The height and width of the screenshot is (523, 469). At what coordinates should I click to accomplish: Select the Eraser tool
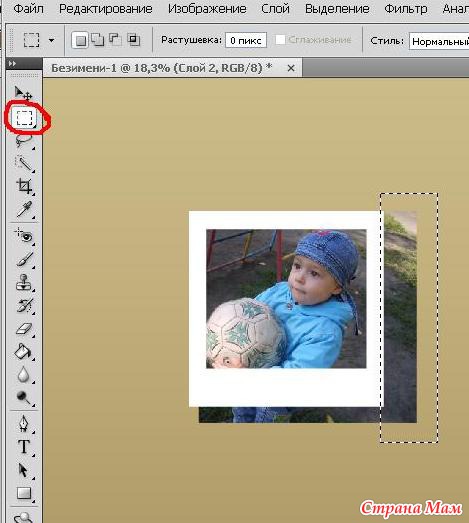(x=23, y=329)
